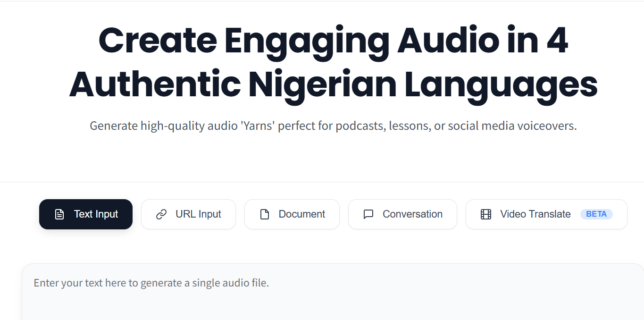The height and width of the screenshot is (320, 644).
Task: Switch to the Conversation tab
Action: [412, 214]
